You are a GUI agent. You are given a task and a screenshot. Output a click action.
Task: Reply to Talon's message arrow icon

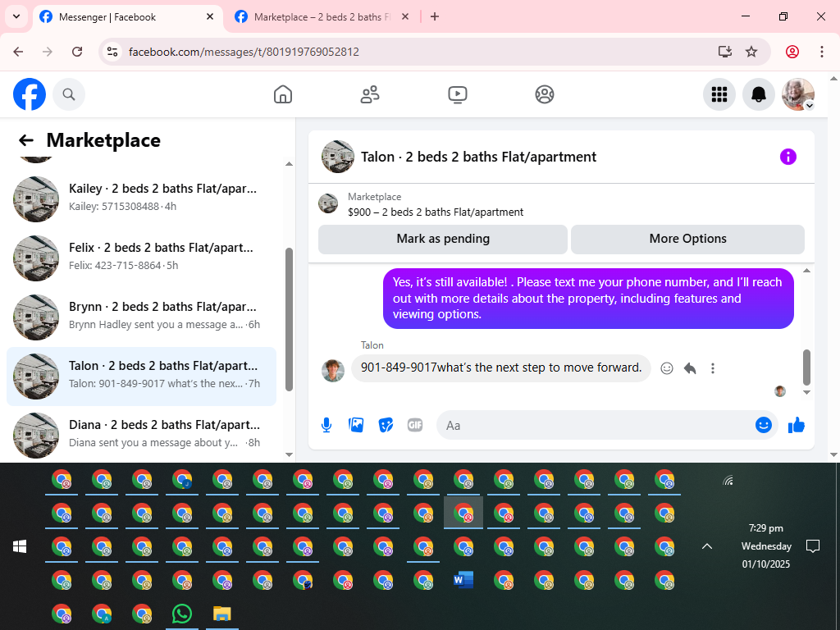pyautogui.click(x=690, y=368)
